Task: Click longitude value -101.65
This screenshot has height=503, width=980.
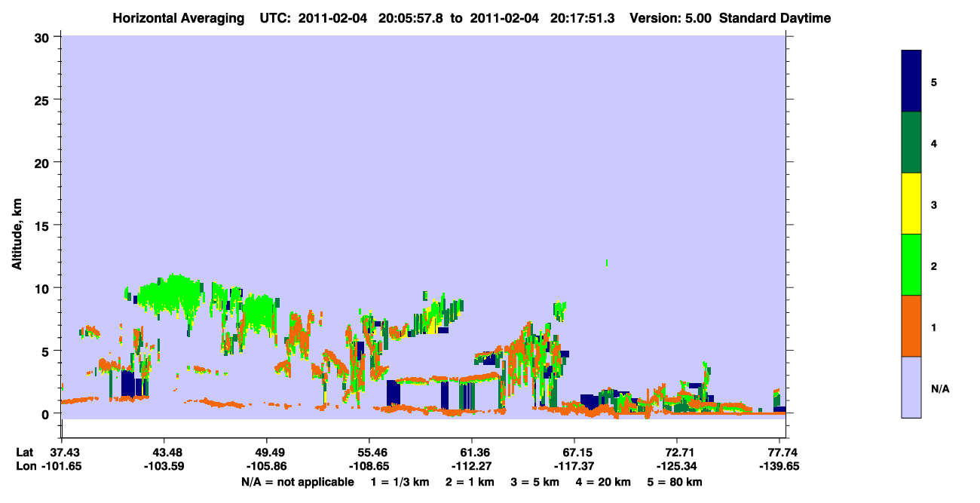Action: click(62, 466)
